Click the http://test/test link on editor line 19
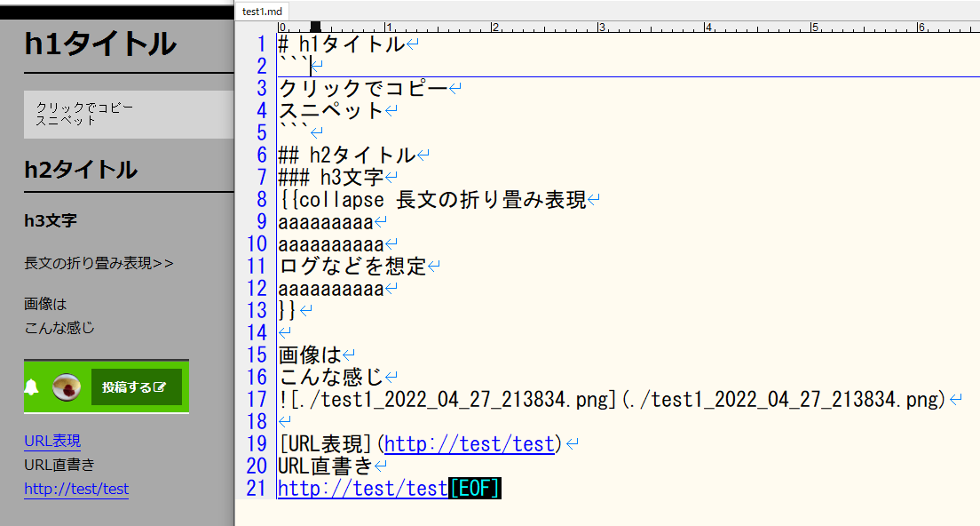Screen dimensions: 980x526 [470, 443]
